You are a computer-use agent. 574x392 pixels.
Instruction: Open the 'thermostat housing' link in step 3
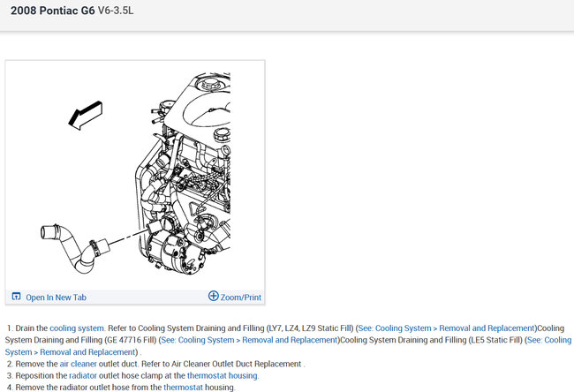(223, 375)
